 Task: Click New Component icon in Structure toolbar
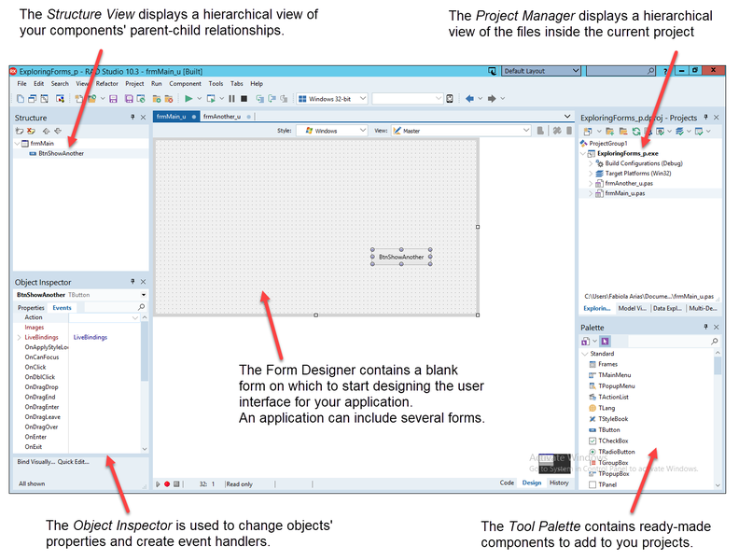pos(20,131)
